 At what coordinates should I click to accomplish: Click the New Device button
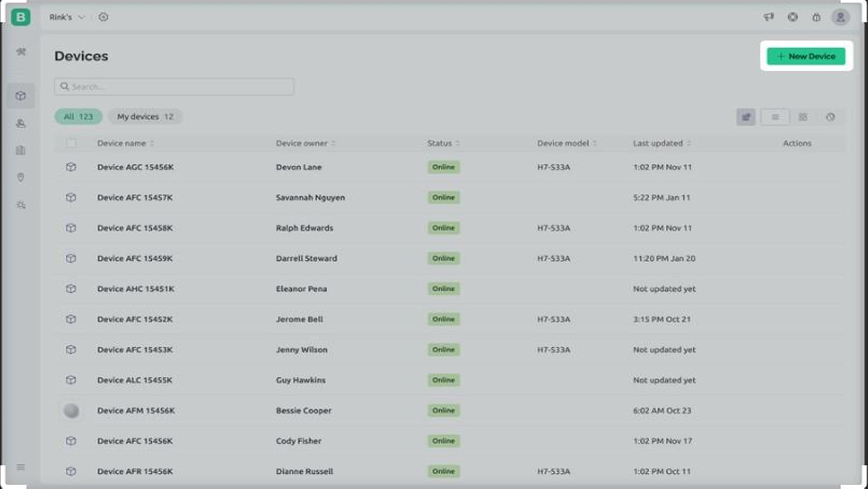click(x=805, y=56)
